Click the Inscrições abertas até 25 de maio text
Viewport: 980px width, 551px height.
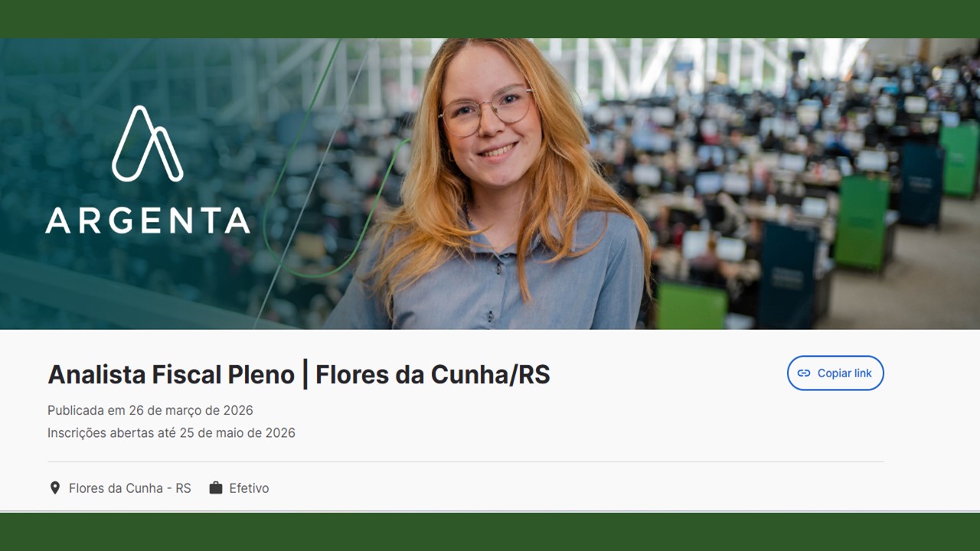[x=171, y=433]
